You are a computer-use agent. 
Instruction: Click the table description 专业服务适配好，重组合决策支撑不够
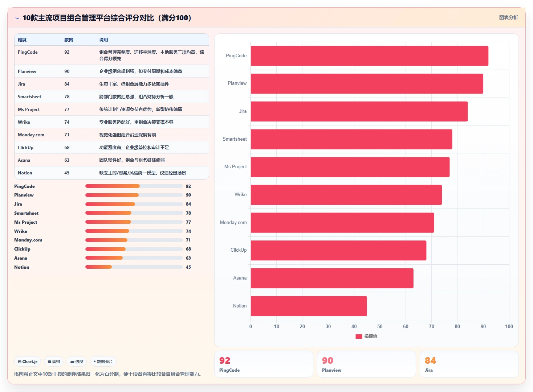(x=136, y=122)
